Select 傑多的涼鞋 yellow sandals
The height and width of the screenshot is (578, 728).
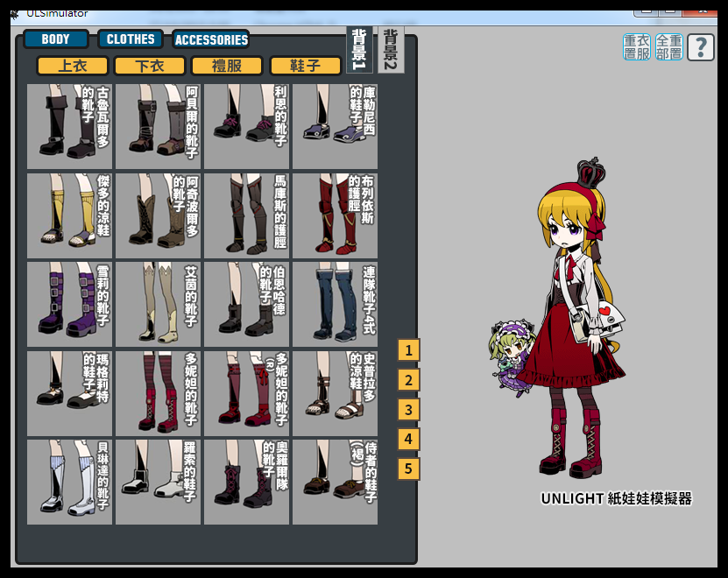(69, 216)
